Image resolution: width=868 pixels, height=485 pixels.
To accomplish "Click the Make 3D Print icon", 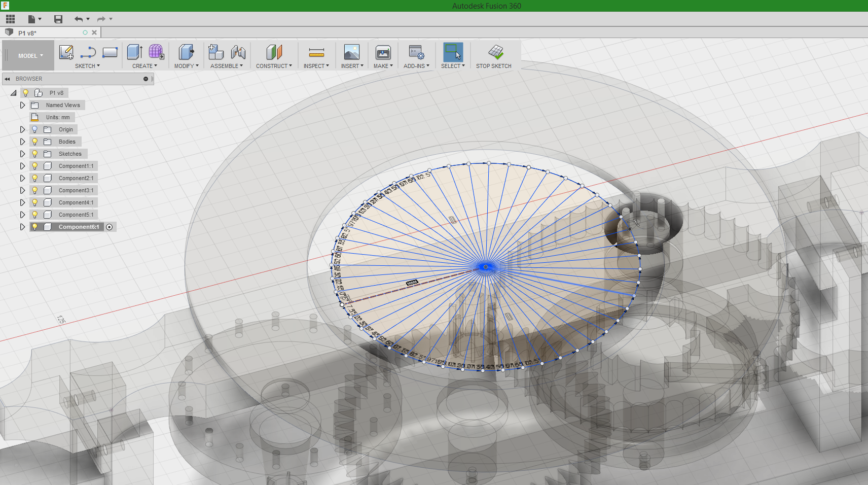I will point(383,52).
